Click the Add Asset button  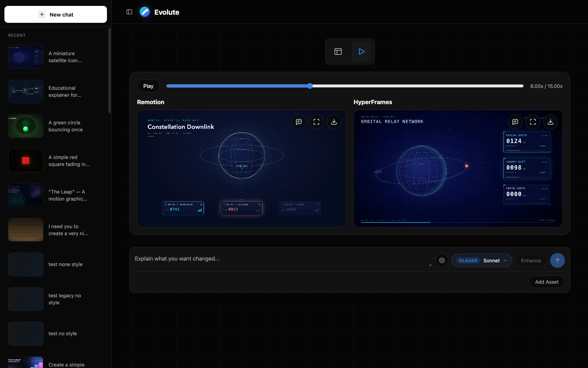click(x=547, y=282)
